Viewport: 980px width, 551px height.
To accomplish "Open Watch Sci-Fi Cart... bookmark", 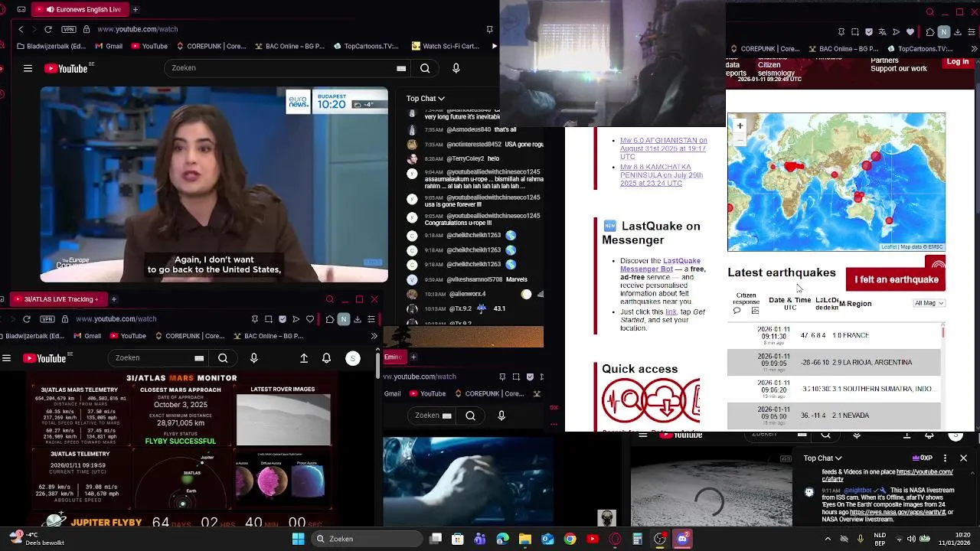I will pyautogui.click(x=446, y=46).
